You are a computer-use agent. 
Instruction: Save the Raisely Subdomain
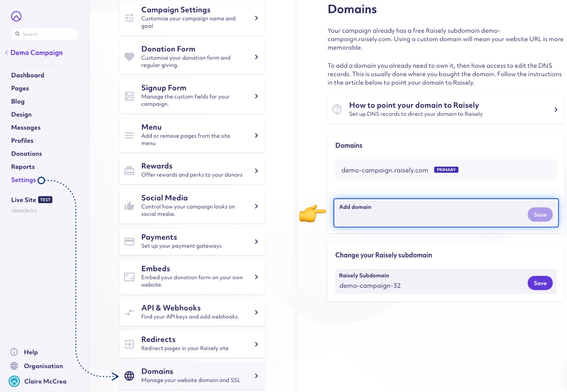click(540, 283)
